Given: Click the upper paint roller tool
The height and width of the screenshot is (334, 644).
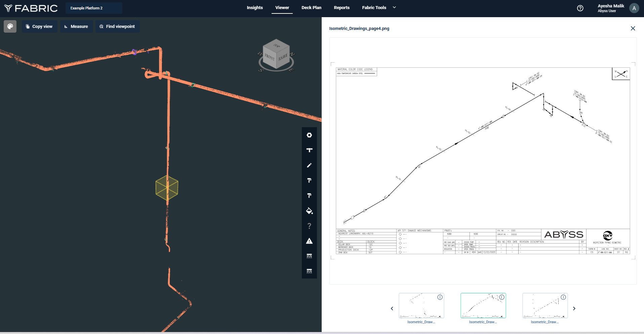Looking at the screenshot, I should click(309, 181).
